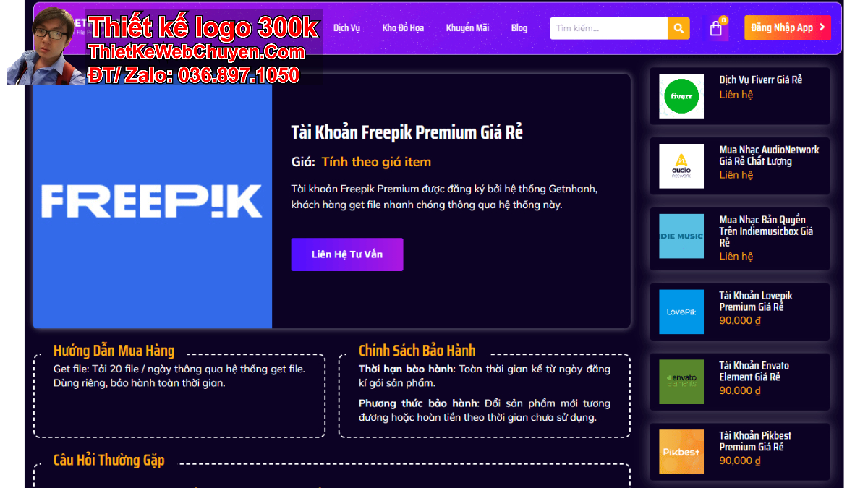This screenshot has height=488, width=868.
Task: Click the Pikbest logo thumbnail
Action: tap(681, 452)
